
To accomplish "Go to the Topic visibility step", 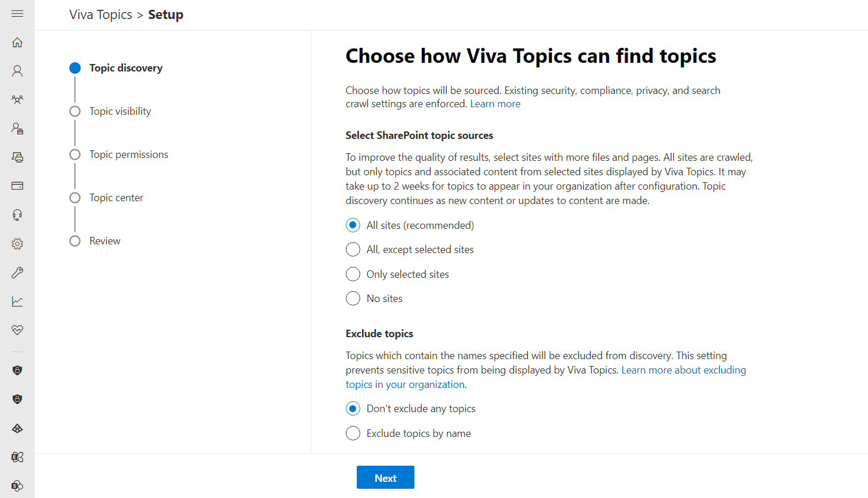I will (120, 111).
